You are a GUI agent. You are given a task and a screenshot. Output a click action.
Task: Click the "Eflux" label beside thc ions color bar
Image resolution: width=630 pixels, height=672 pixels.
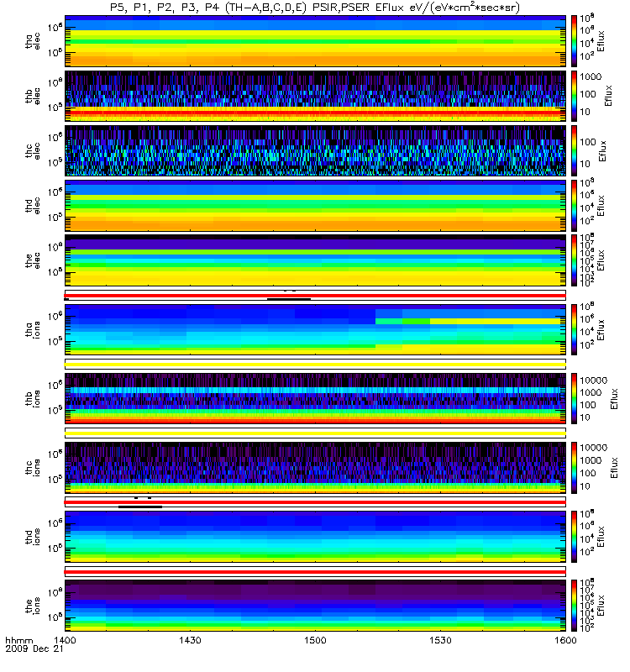(614, 468)
